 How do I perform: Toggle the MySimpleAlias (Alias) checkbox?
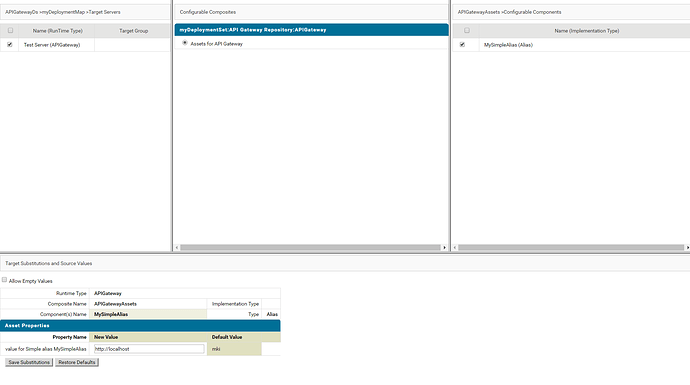click(x=462, y=44)
